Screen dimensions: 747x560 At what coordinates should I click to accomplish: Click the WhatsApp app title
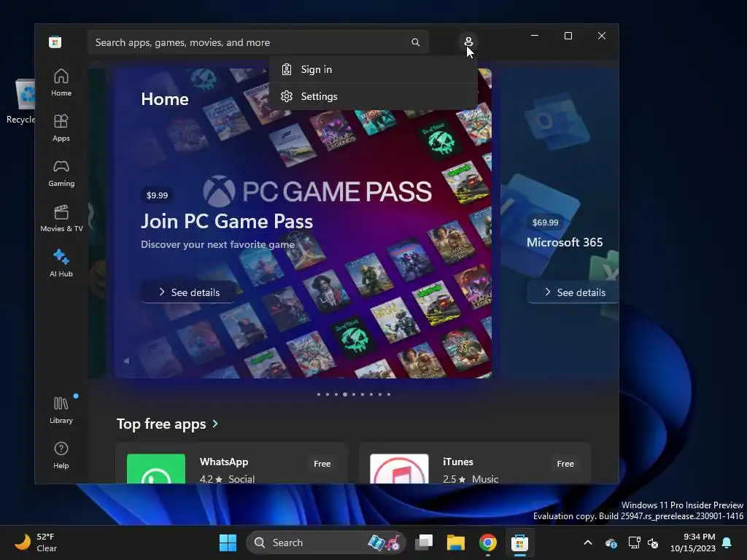tap(224, 462)
